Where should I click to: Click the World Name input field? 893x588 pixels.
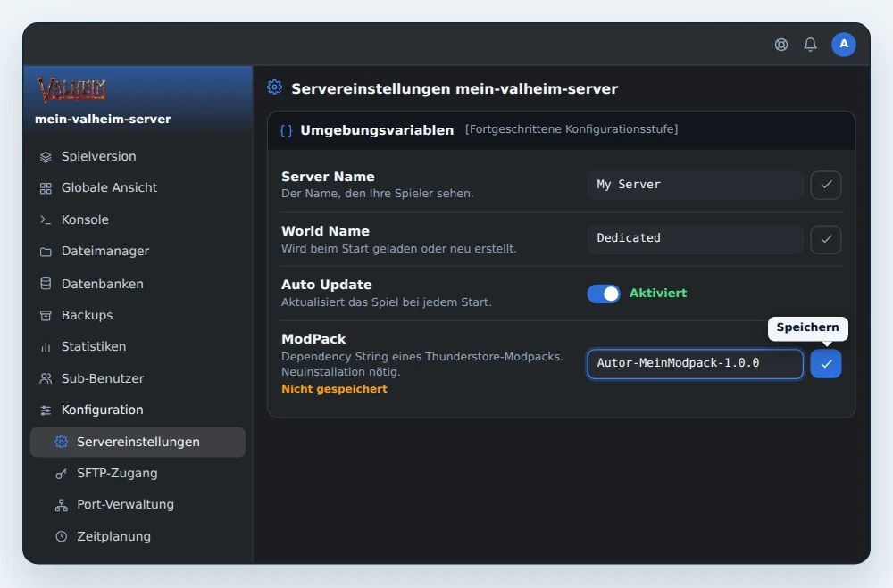click(695, 238)
